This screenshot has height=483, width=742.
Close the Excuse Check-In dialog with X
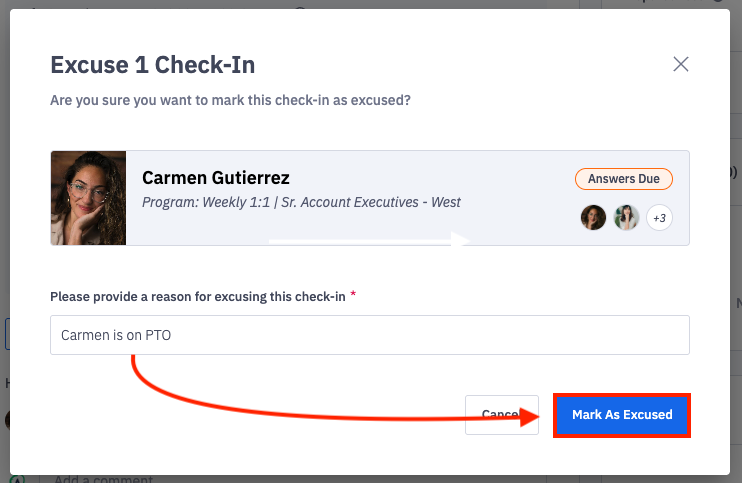click(x=681, y=64)
